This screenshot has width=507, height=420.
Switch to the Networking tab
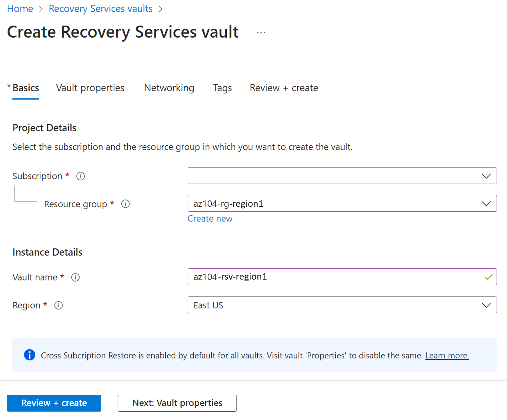[169, 88]
